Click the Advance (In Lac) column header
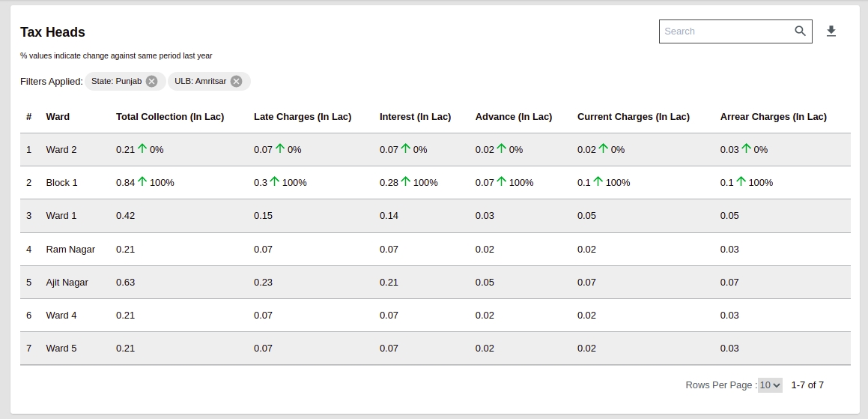The width and height of the screenshot is (868, 419). pos(513,117)
